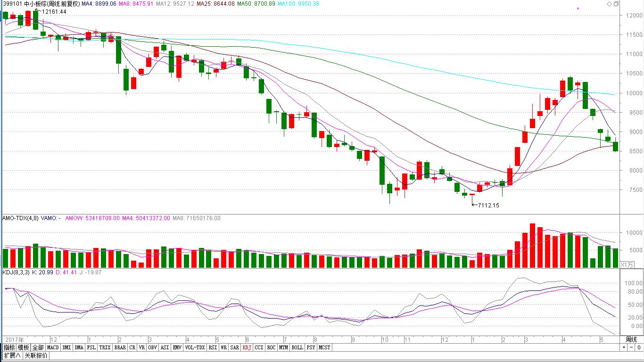Click the 7112.15 low price marker
Image resolution: width=644 pixels, height=362 pixels.
pos(488,206)
